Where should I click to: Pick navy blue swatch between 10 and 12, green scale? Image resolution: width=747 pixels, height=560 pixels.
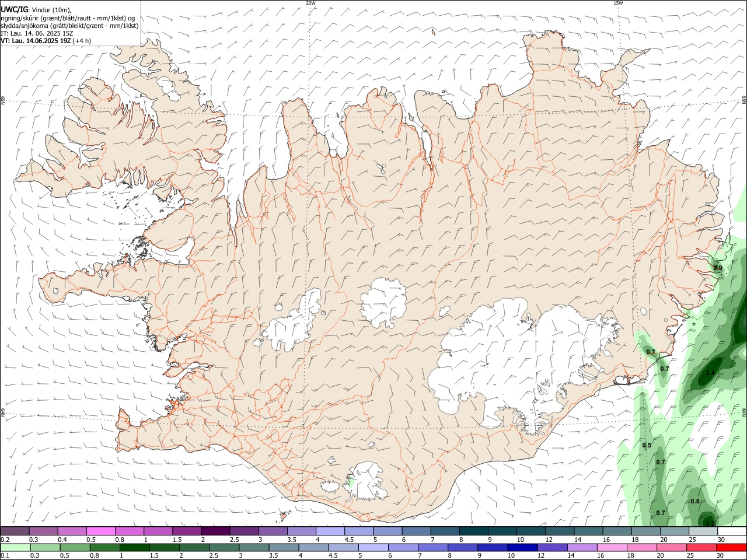pos(521,548)
